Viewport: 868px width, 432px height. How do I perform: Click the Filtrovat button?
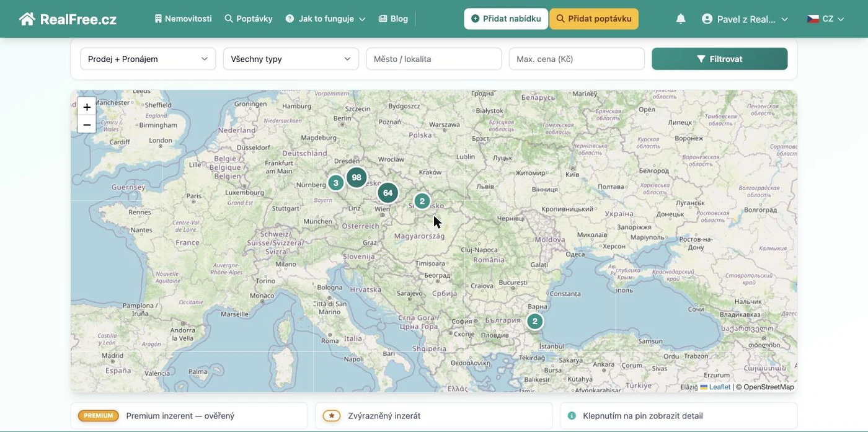pos(720,59)
